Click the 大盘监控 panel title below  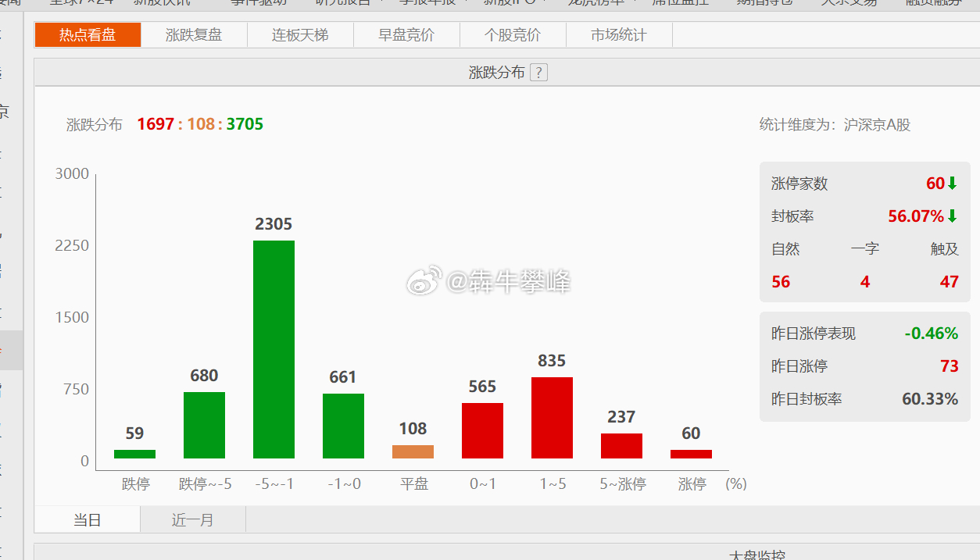point(756,555)
